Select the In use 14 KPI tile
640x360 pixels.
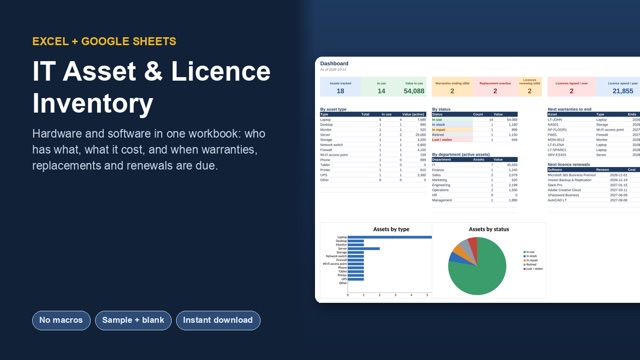[x=381, y=87]
